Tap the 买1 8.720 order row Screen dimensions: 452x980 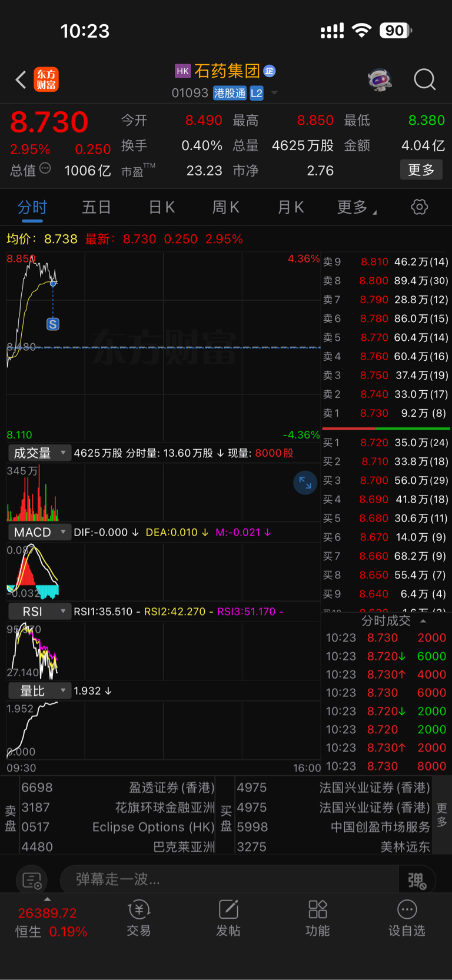pyautogui.click(x=385, y=443)
